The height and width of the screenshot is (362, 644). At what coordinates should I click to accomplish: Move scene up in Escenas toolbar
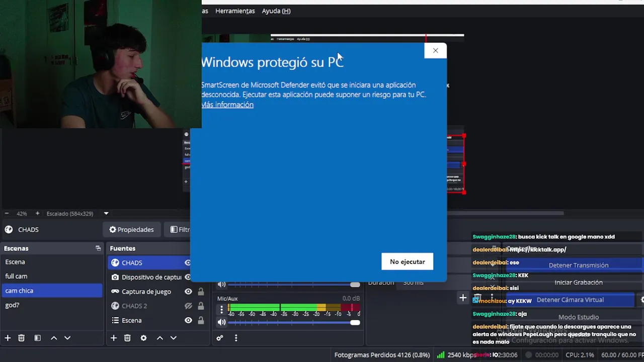coord(54,338)
